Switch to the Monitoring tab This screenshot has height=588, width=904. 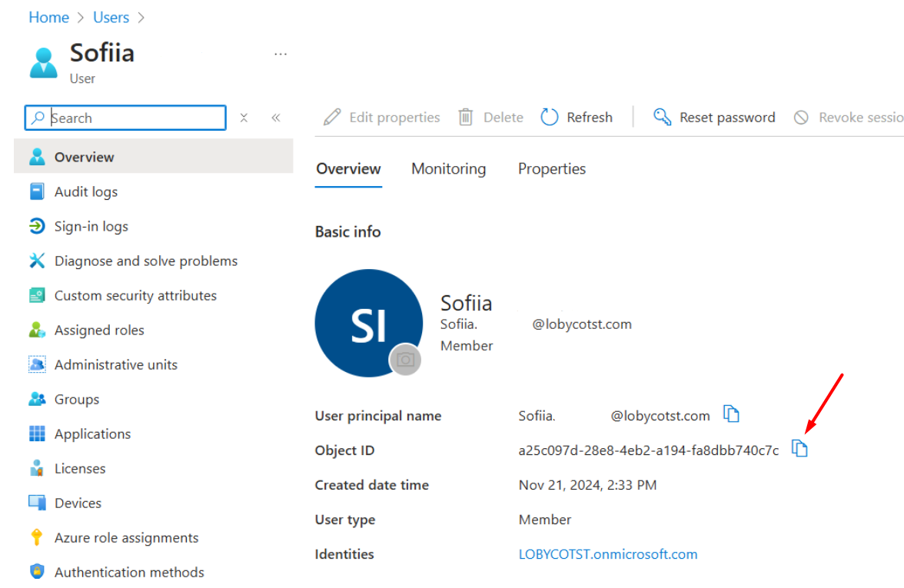pyautogui.click(x=449, y=169)
